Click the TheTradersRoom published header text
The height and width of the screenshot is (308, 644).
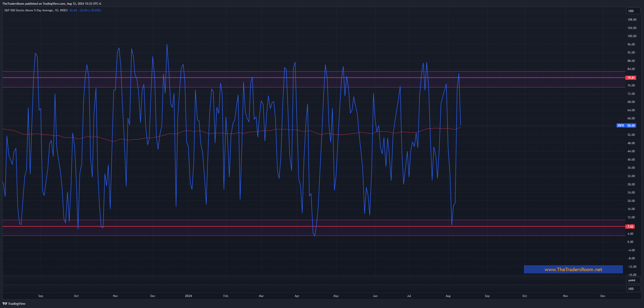tap(52, 3)
